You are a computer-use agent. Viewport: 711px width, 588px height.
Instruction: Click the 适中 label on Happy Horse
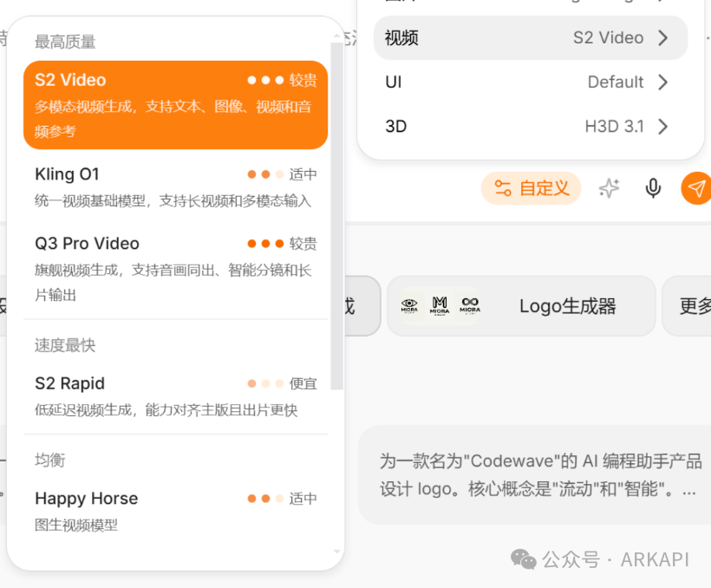point(303,499)
